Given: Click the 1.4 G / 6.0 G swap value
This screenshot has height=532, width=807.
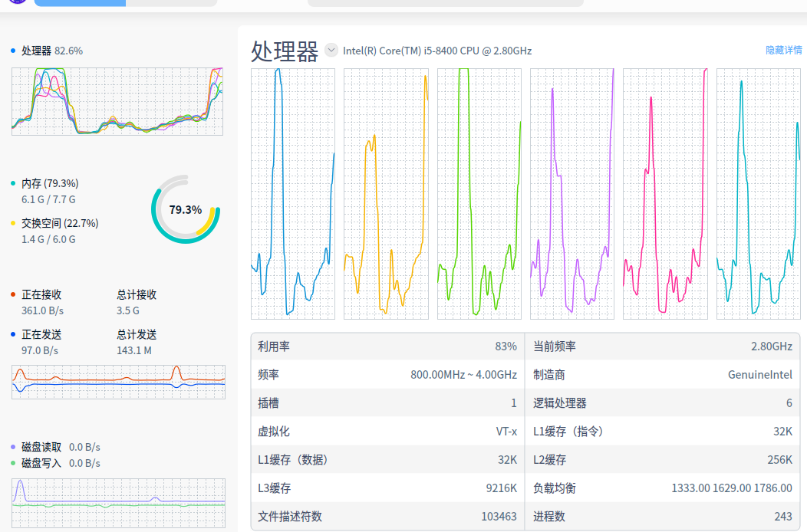Looking at the screenshot, I should click(x=48, y=240).
